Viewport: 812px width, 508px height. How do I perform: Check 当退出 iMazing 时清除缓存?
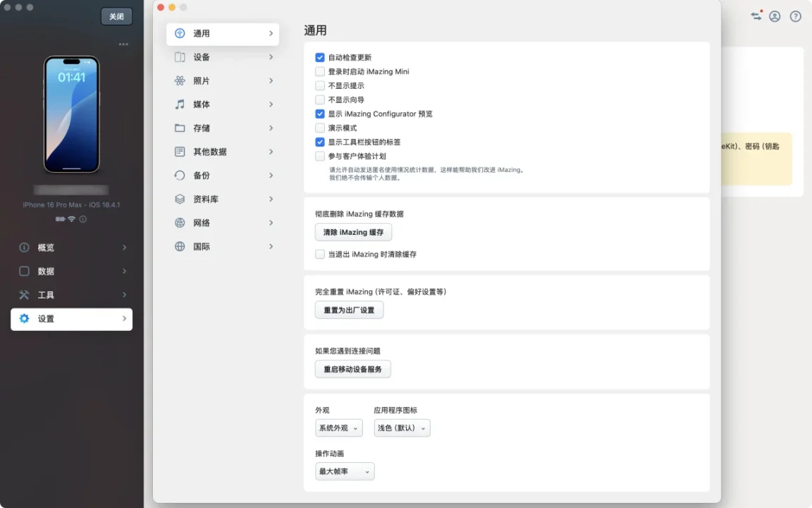point(320,254)
